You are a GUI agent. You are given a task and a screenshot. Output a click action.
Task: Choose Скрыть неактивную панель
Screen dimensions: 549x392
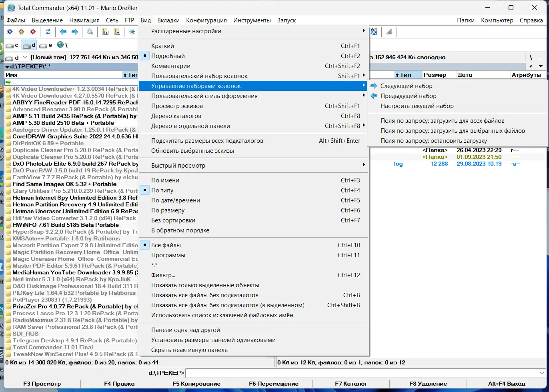253,350
